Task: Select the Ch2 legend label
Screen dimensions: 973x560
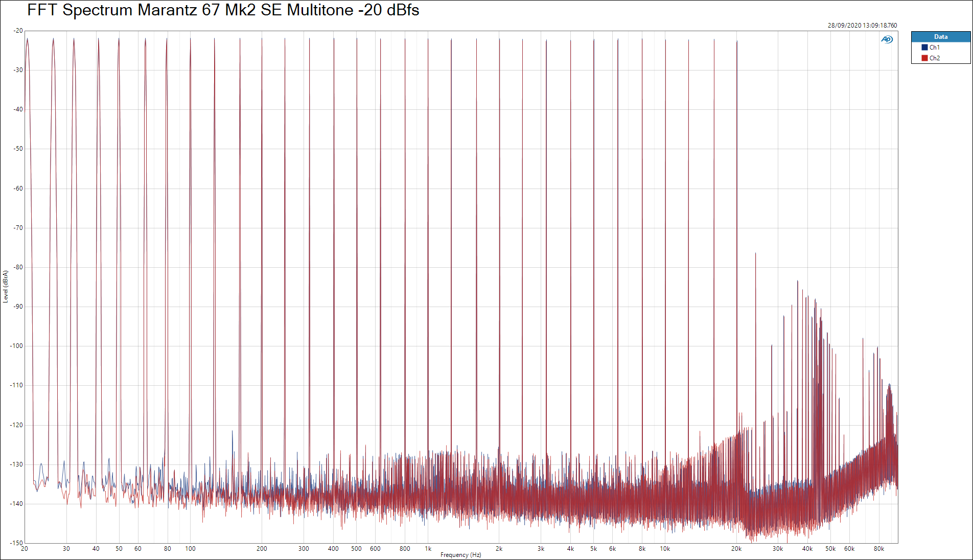Action: click(x=934, y=58)
